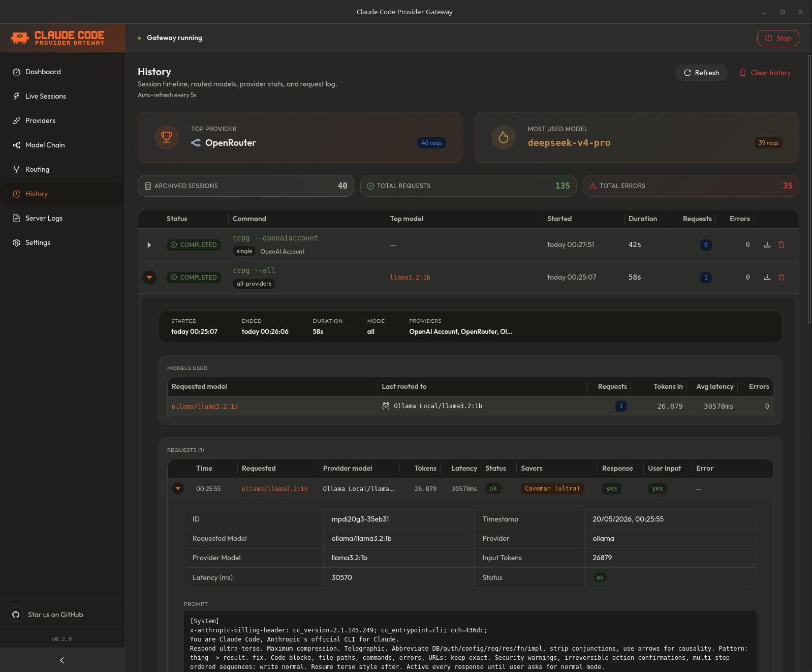Select History in the sidebar

tap(62, 194)
